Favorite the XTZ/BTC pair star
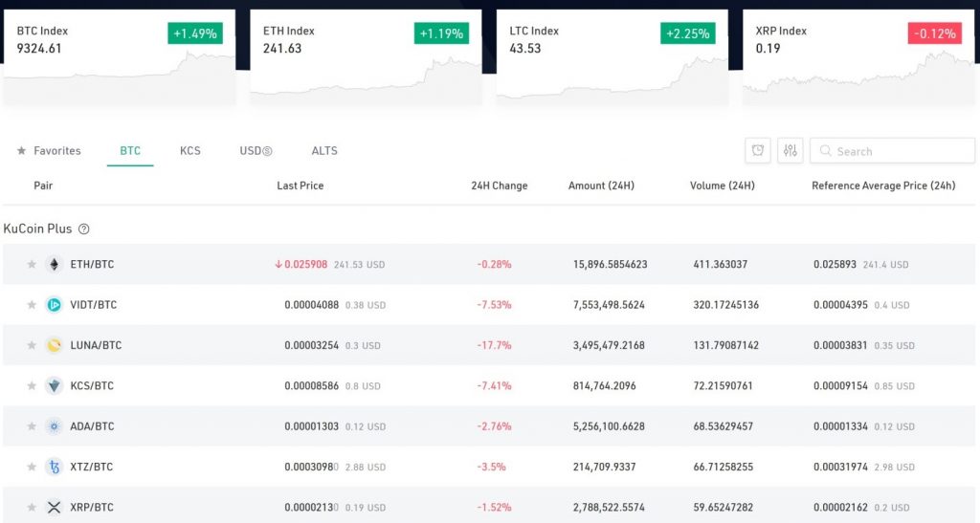980x523 pixels. click(x=32, y=467)
